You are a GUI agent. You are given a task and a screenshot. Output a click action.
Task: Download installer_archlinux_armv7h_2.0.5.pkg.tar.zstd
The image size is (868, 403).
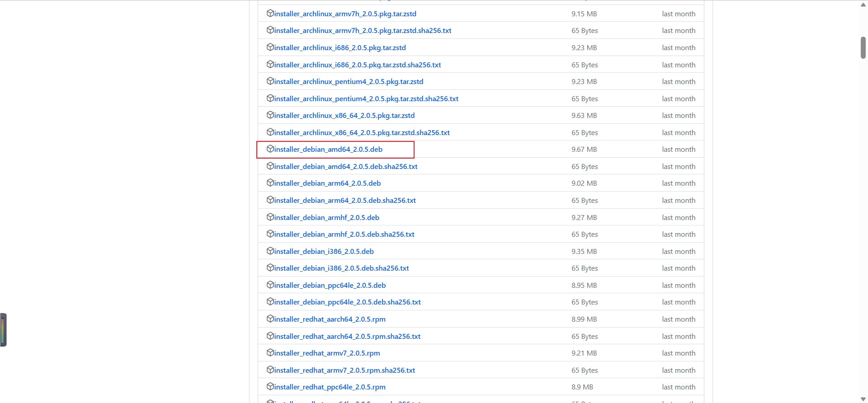pyautogui.click(x=345, y=14)
